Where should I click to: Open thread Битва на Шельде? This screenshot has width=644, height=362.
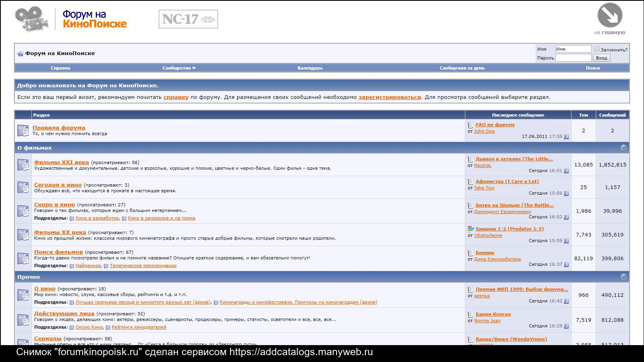[x=515, y=205]
